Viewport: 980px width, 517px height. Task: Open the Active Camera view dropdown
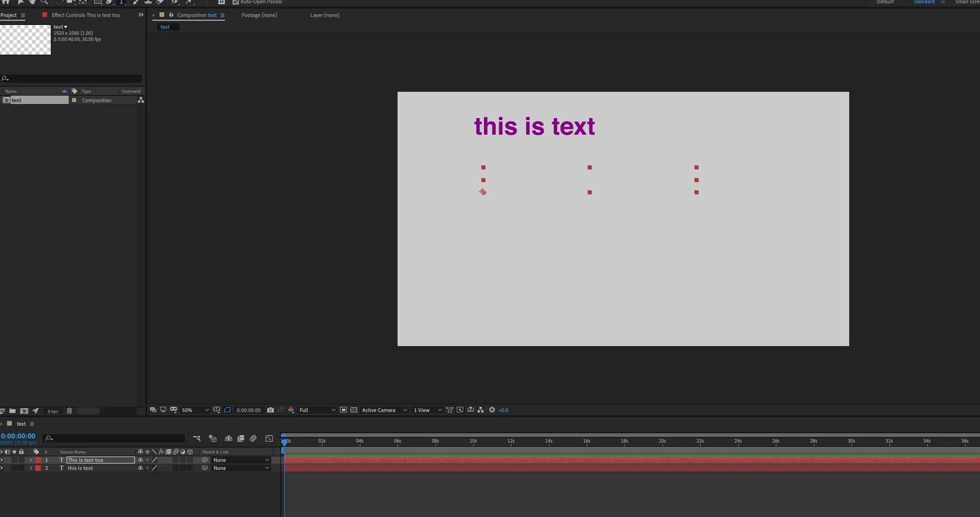(x=384, y=410)
